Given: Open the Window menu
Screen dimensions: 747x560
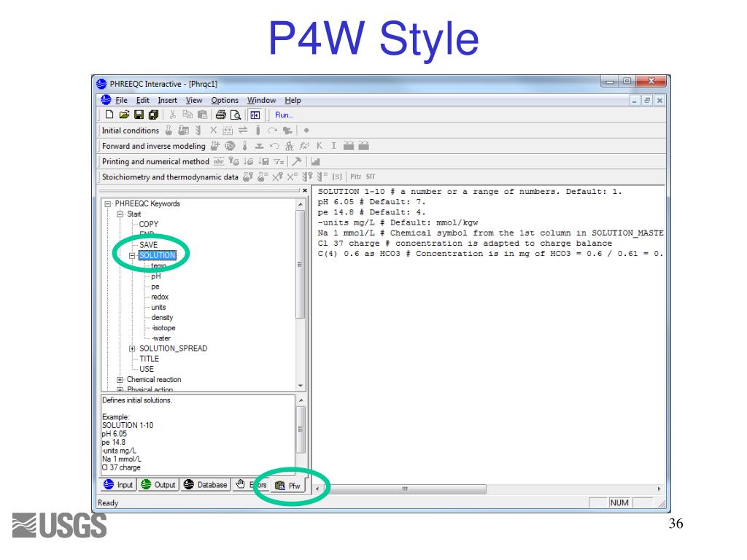Looking at the screenshot, I should [x=262, y=101].
